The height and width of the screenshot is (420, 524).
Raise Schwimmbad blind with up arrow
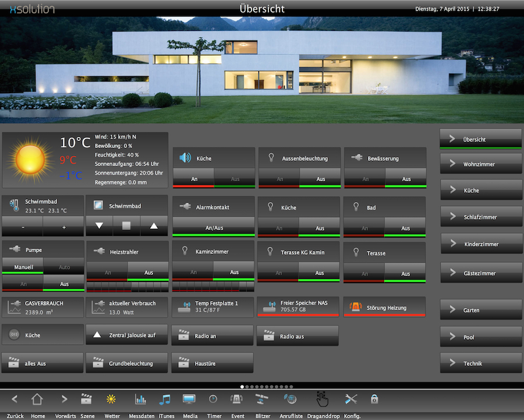pyautogui.click(x=154, y=225)
